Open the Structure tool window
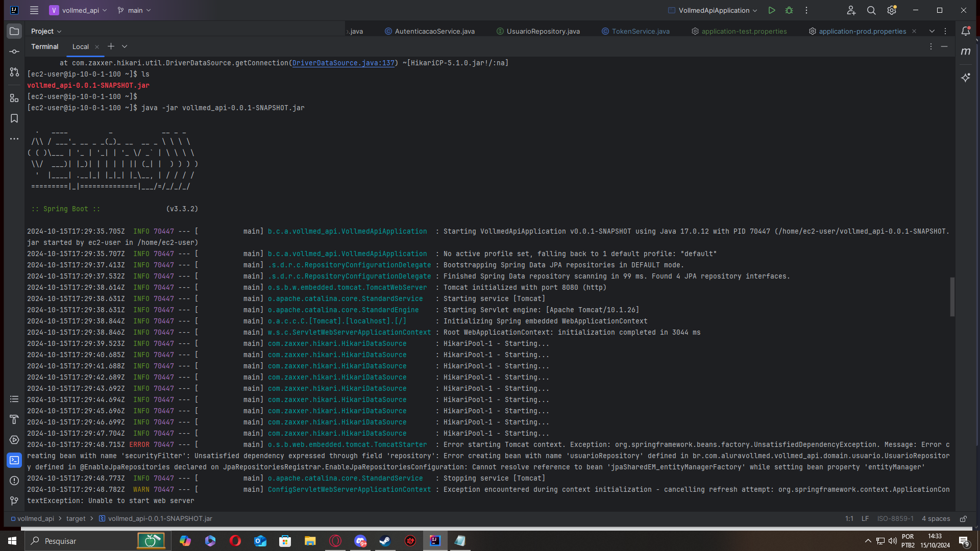The width and height of the screenshot is (980, 551). click(14, 98)
